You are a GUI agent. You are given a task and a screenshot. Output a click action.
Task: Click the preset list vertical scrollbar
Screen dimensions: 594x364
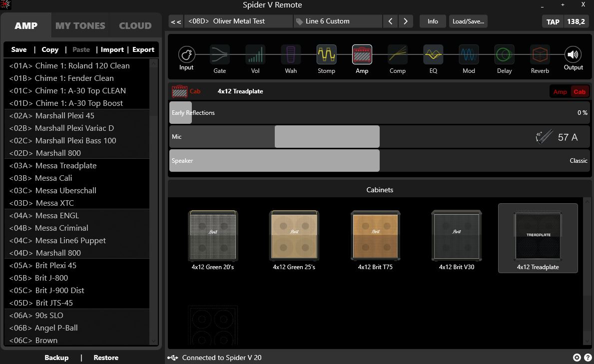pyautogui.click(x=153, y=202)
